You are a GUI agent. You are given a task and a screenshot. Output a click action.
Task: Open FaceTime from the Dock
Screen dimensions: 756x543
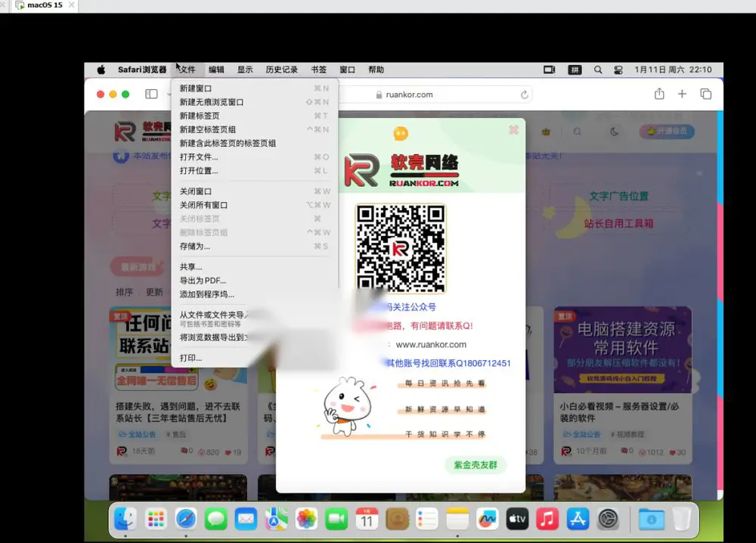coord(336,520)
